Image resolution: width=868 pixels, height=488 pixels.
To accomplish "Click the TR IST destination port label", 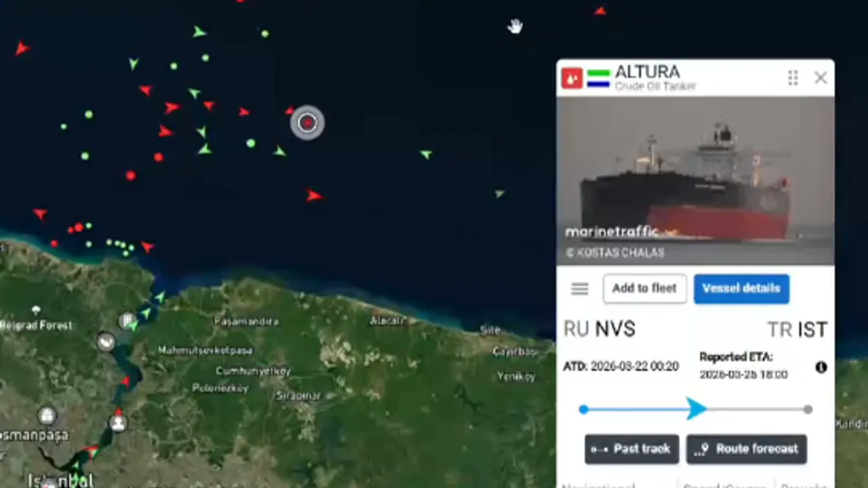I will (x=797, y=330).
